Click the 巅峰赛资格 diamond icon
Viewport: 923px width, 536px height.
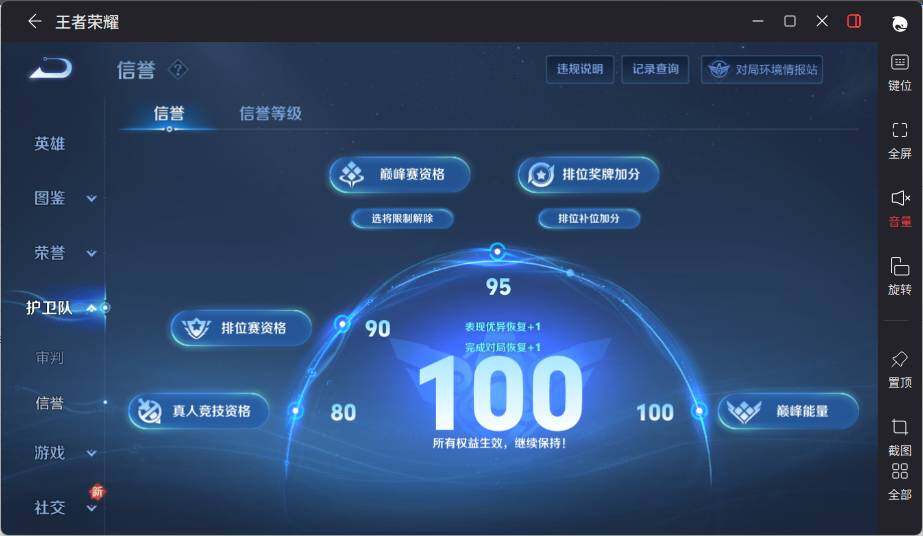click(351, 174)
